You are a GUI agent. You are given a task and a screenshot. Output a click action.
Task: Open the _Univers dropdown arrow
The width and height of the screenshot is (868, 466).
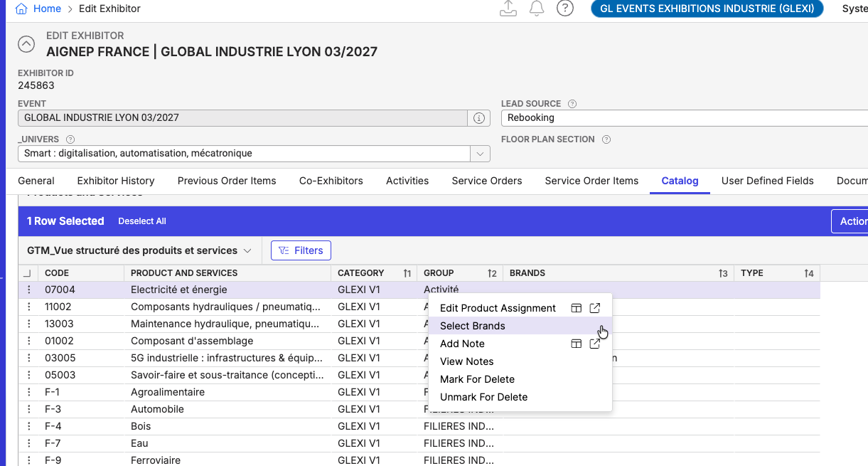click(x=480, y=154)
